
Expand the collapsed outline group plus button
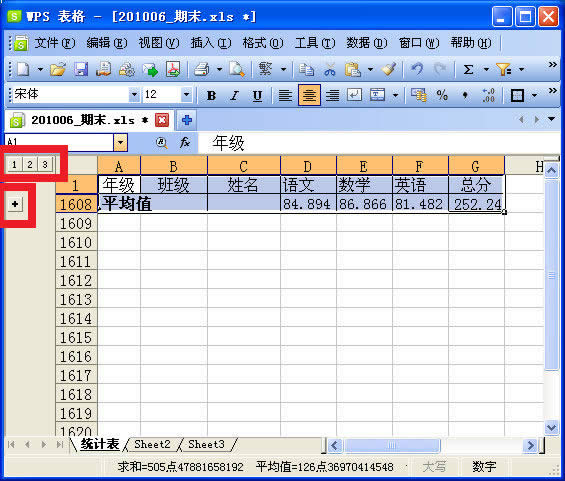click(15, 204)
